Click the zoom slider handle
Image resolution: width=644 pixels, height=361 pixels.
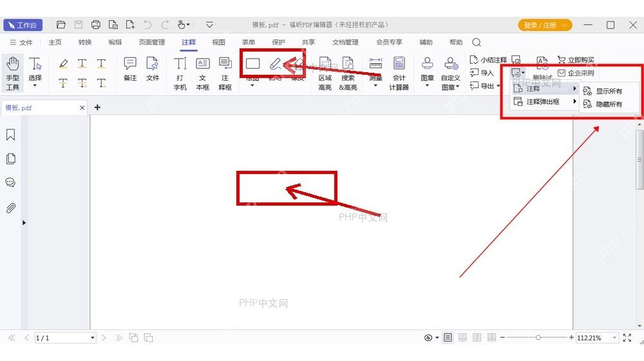pos(538,338)
